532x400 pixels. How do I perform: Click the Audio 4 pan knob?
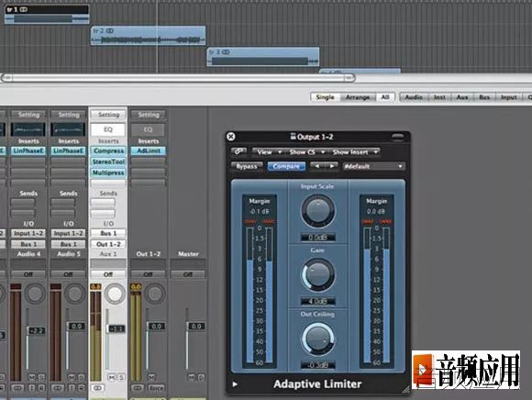35,294
